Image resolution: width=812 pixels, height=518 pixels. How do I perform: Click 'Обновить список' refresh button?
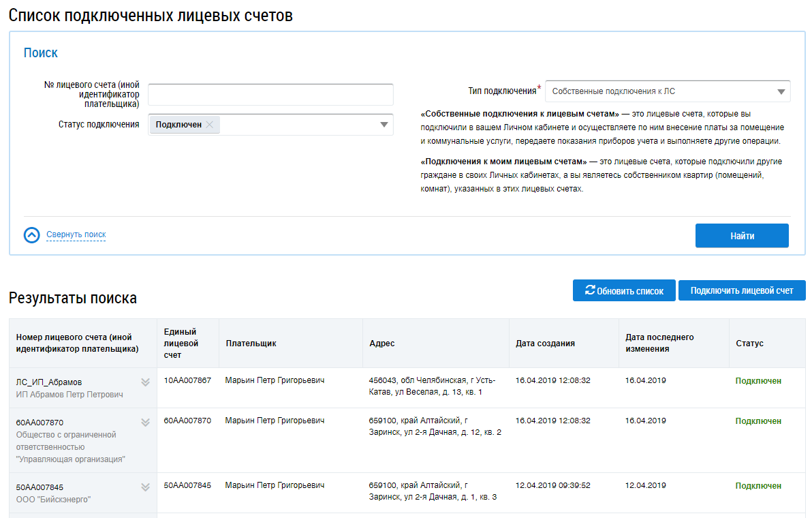point(624,290)
